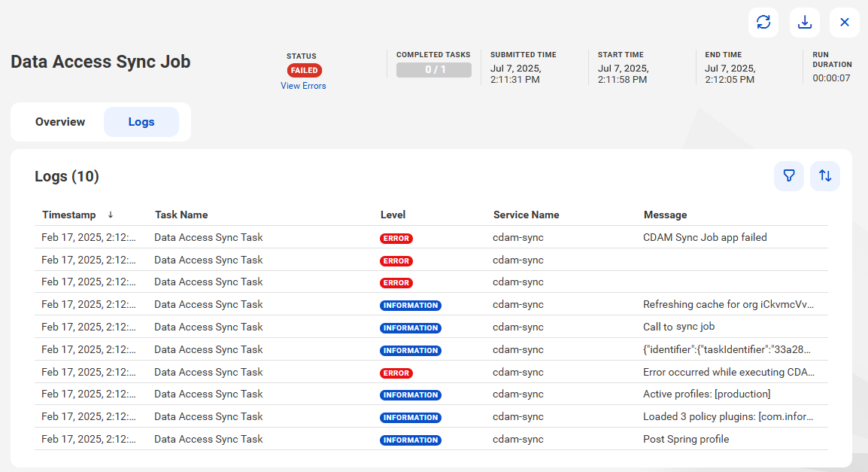Click INFORMATION badge in the 'Post Spring profile' row
This screenshot has height=472, width=868.
pos(410,440)
